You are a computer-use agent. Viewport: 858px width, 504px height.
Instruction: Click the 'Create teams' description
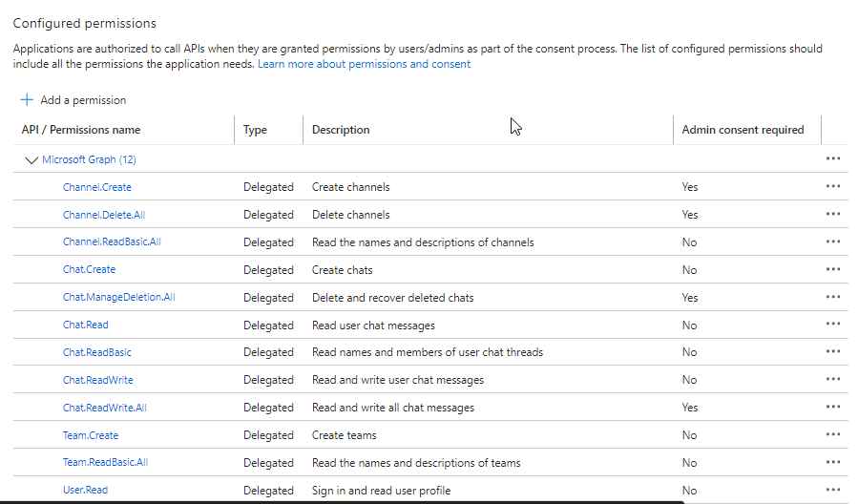pos(345,435)
